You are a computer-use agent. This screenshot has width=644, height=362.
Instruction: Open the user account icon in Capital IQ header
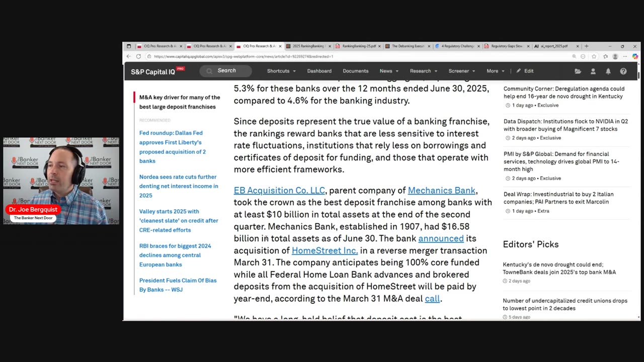[x=593, y=71]
